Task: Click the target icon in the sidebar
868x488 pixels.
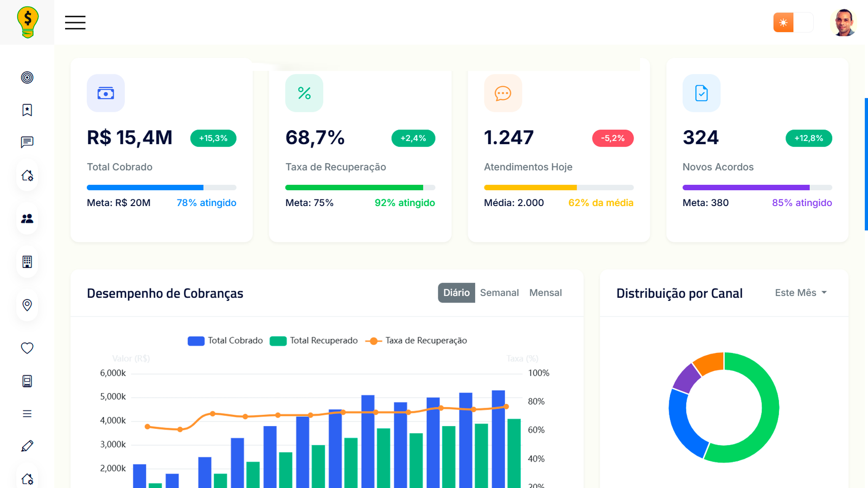Action: point(27,78)
